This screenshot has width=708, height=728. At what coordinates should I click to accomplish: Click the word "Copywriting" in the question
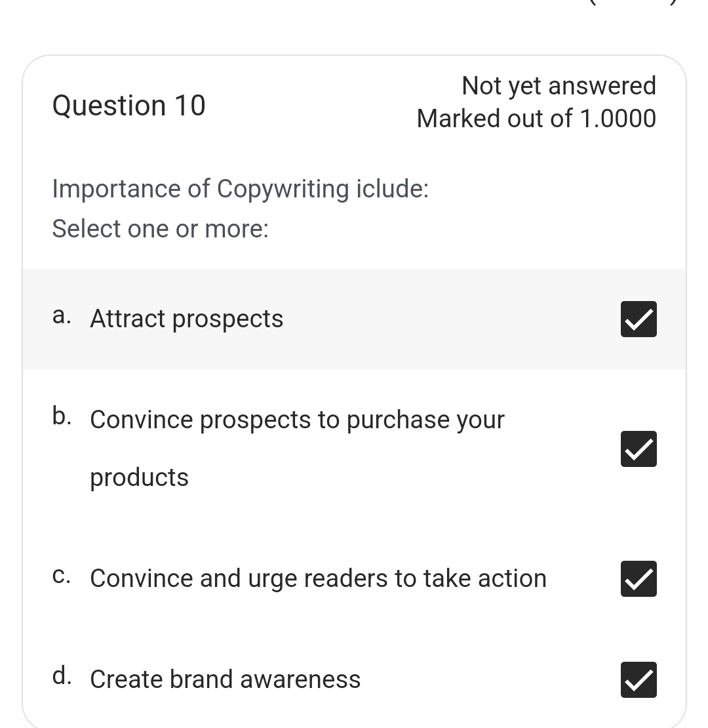click(x=283, y=189)
